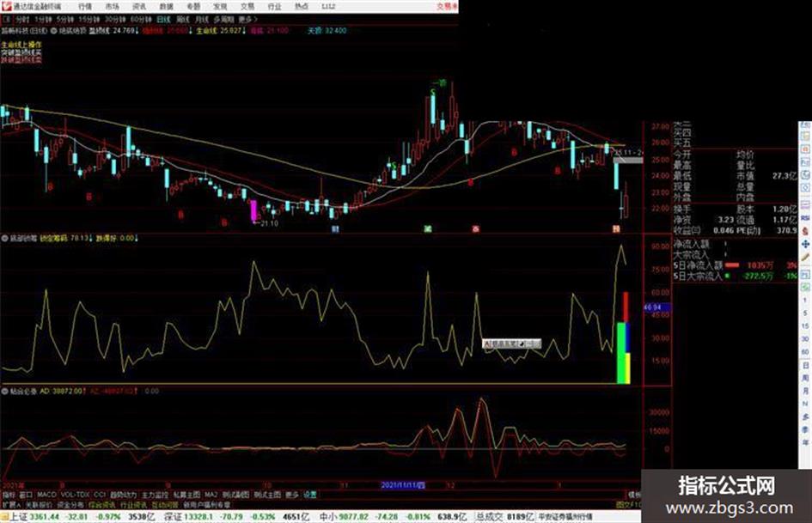Expand the 扩展 panel
The image size is (812, 523).
click(11, 505)
